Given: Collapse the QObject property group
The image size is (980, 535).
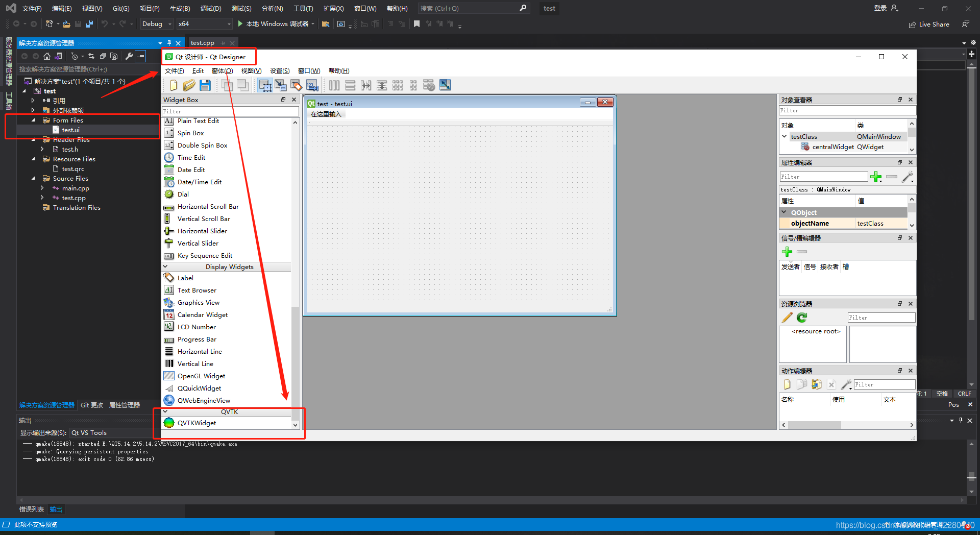Looking at the screenshot, I should coord(784,212).
